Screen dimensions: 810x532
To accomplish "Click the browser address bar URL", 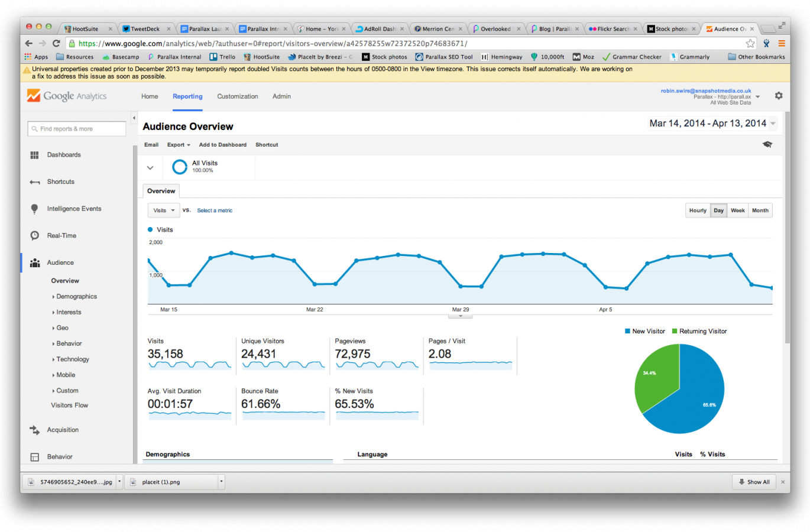I will point(273,43).
